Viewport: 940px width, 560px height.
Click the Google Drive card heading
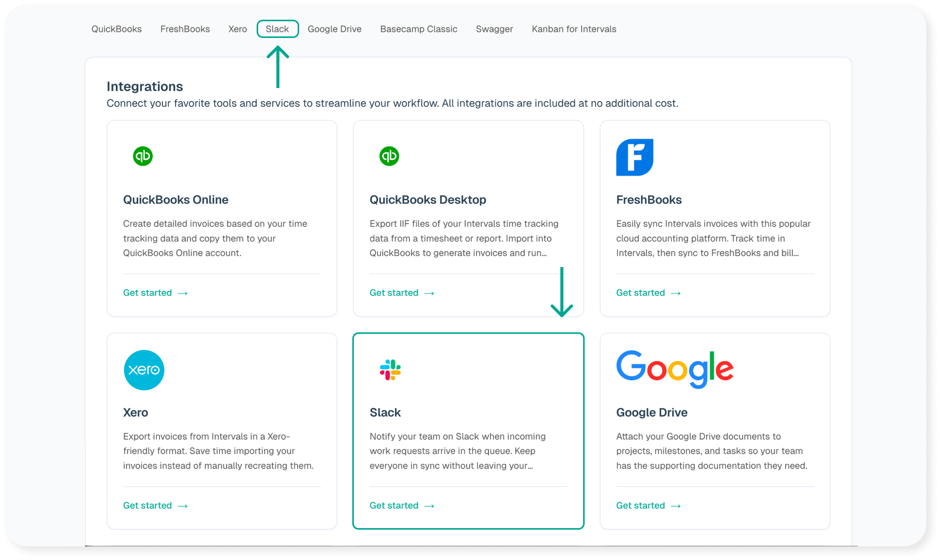pyautogui.click(x=651, y=412)
